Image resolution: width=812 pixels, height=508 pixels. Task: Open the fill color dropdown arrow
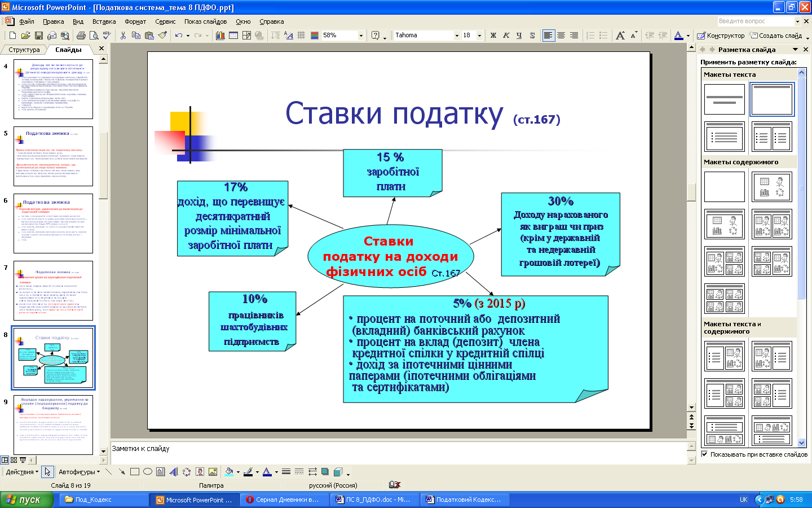pyautogui.click(x=238, y=472)
